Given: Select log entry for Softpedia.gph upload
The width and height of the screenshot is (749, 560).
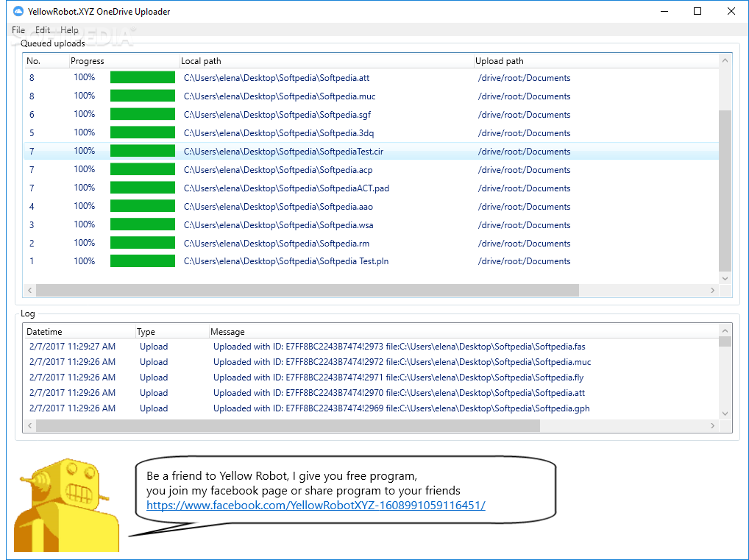Looking at the screenshot, I should (371, 408).
